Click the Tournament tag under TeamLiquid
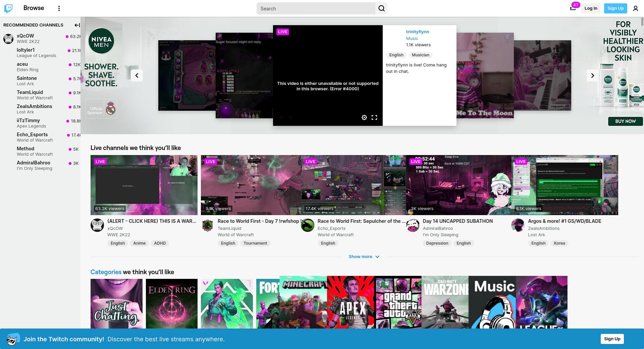The image size is (644, 349). click(255, 243)
